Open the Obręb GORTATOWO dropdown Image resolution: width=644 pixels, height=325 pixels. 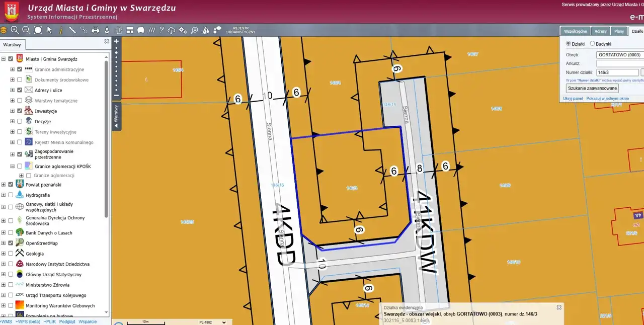click(x=619, y=55)
